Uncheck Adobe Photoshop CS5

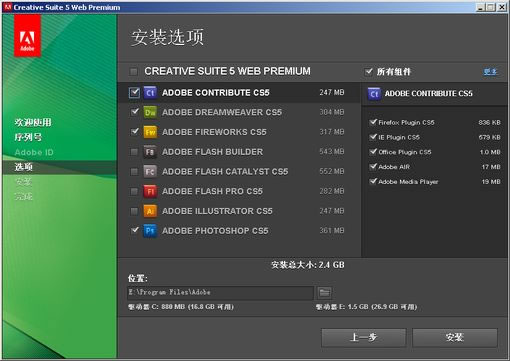(x=134, y=230)
